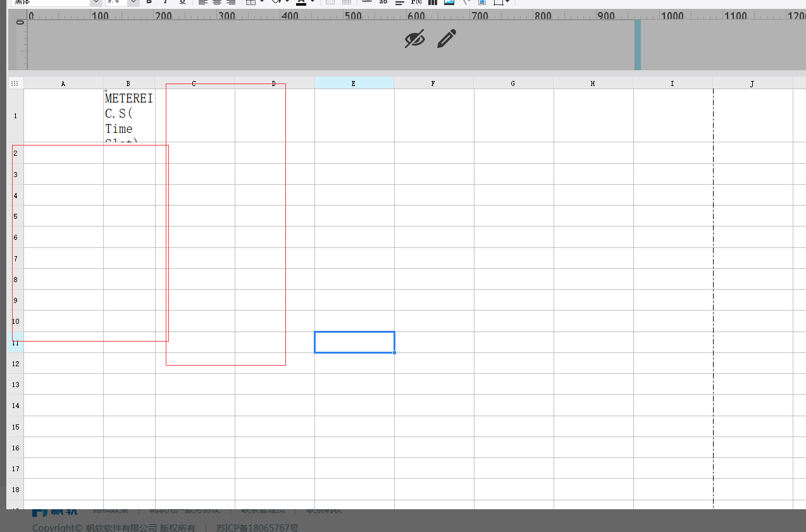This screenshot has height=532, width=806.
Task: Center-align text in the toolbar
Action: (x=217, y=2)
